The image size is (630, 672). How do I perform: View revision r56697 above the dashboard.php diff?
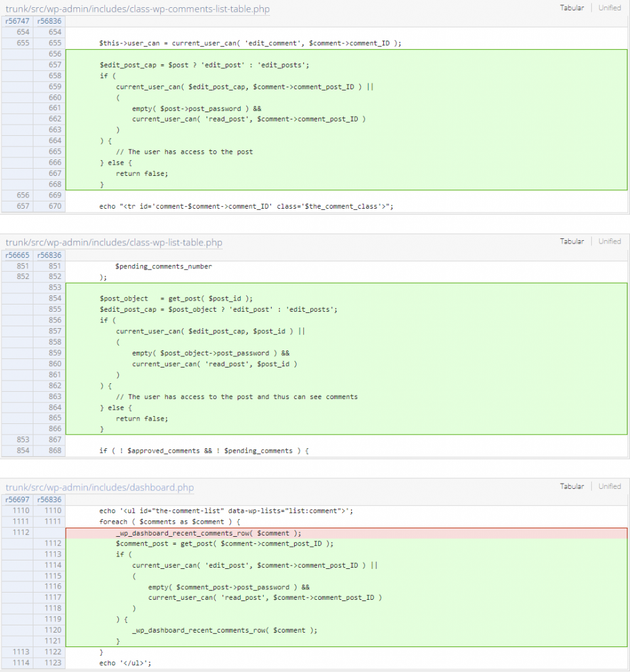(16, 499)
